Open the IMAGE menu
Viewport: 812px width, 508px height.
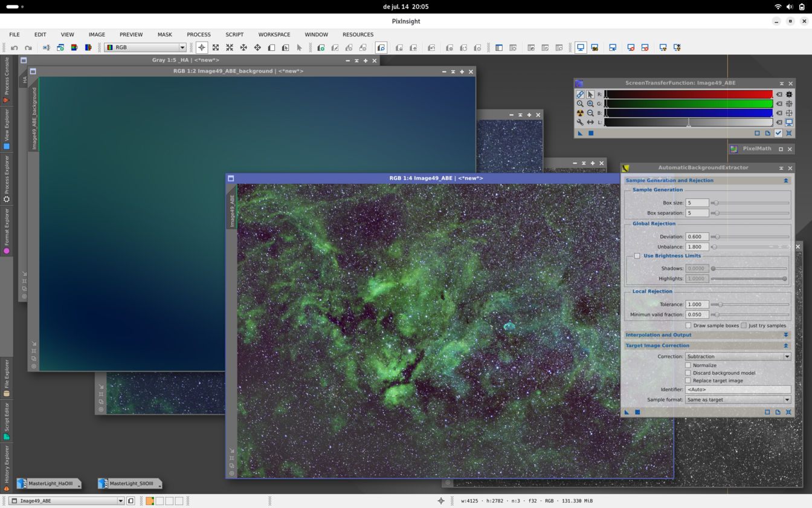[x=97, y=34]
